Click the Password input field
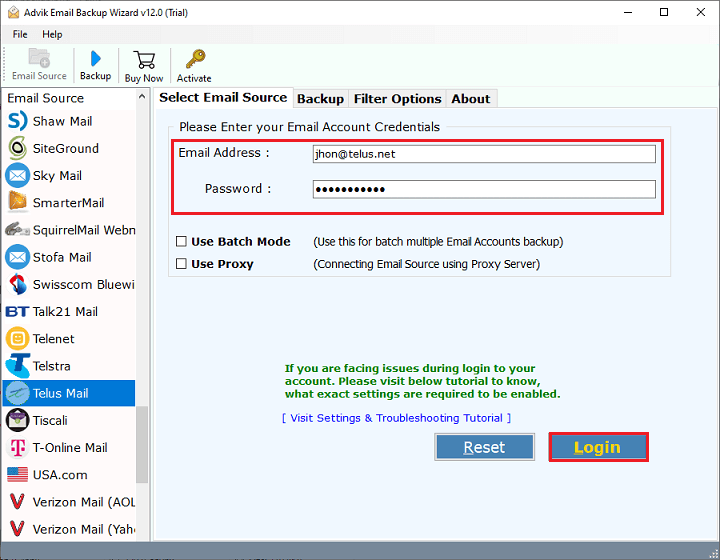 484,189
